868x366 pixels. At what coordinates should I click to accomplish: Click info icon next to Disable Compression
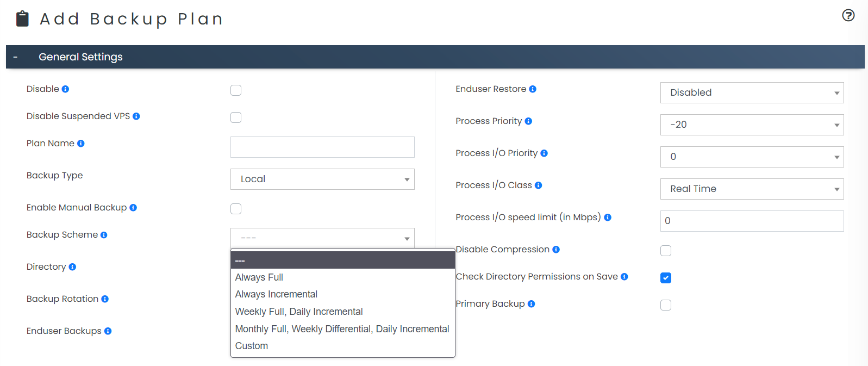point(556,250)
